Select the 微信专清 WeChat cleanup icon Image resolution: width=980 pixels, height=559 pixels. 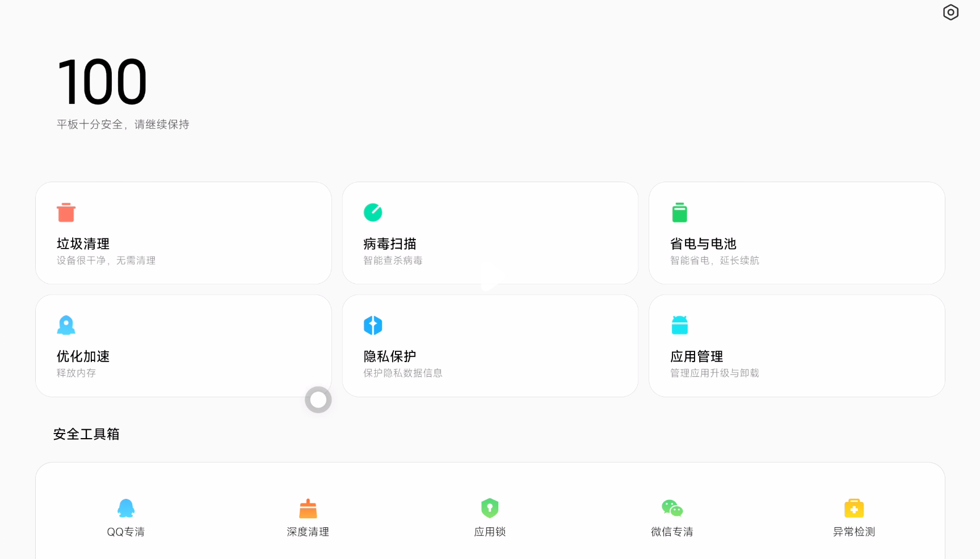click(x=672, y=508)
